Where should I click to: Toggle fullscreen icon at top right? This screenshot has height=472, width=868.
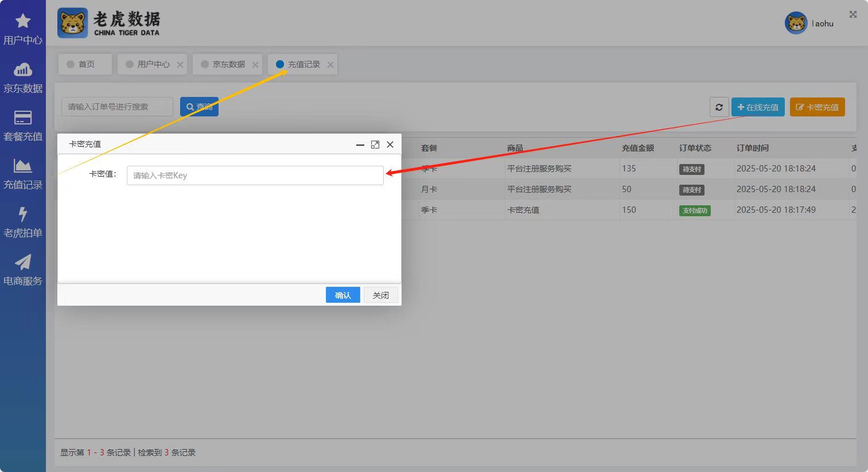tap(853, 14)
